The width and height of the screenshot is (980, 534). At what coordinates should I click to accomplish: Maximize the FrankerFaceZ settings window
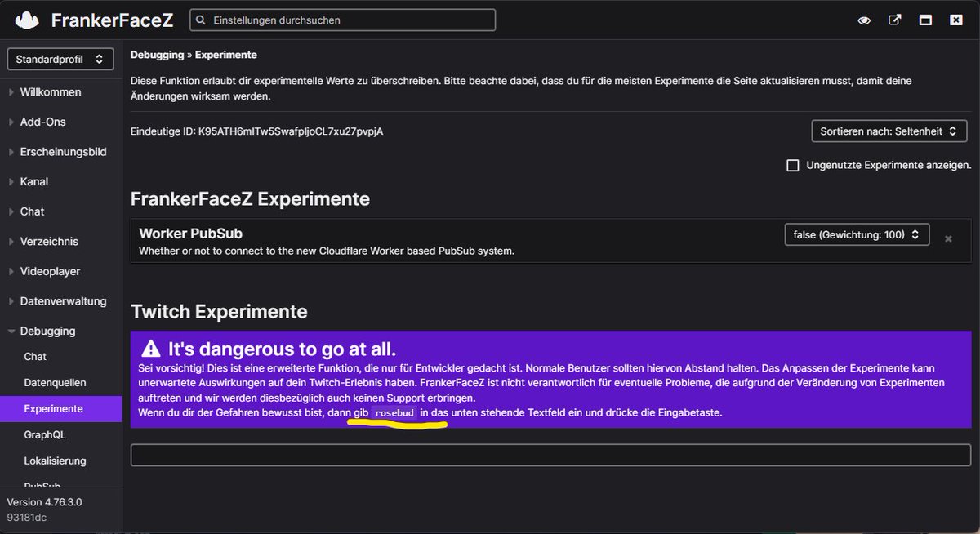[925, 20]
